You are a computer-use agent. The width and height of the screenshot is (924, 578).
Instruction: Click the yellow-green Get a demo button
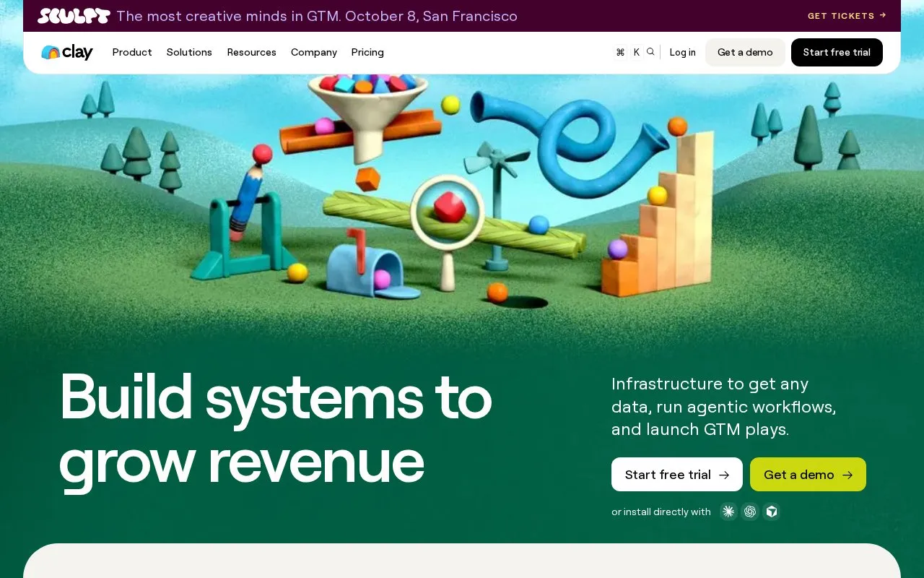[x=808, y=475]
